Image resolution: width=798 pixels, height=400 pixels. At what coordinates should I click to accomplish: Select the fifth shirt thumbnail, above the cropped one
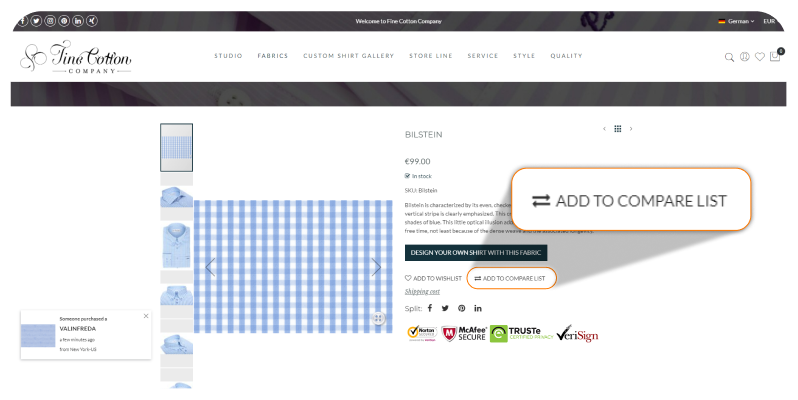[177, 344]
